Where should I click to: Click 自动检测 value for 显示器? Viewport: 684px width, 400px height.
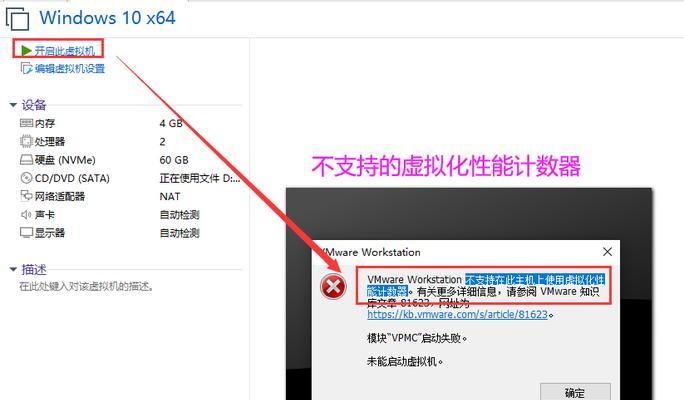179,233
